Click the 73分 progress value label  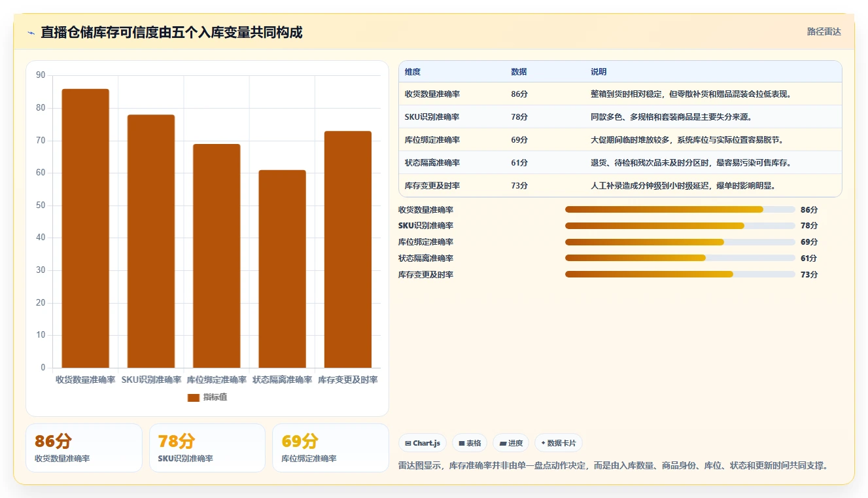tap(809, 275)
